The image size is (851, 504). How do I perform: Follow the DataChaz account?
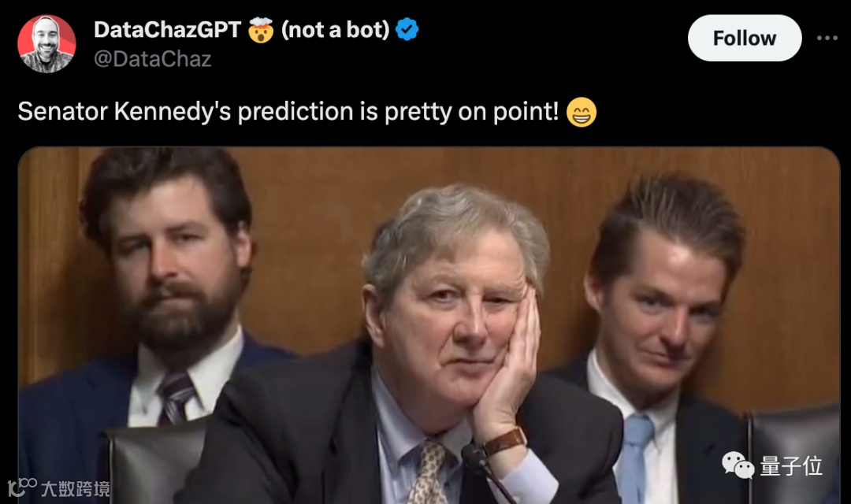click(745, 38)
